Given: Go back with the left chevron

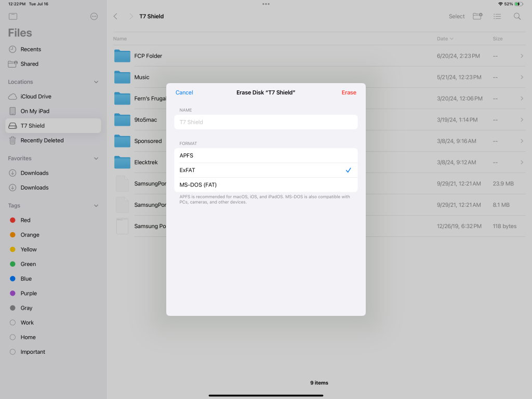Looking at the screenshot, I should coord(115,17).
